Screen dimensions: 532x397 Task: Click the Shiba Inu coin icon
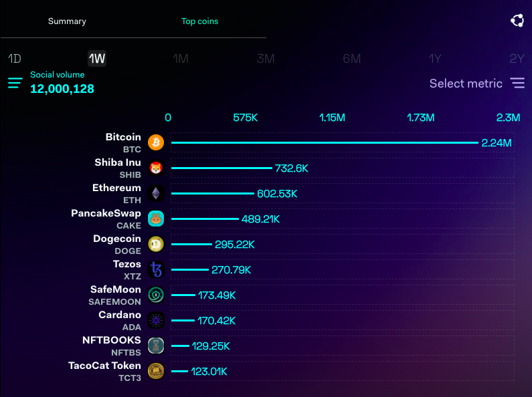pyautogui.click(x=156, y=168)
